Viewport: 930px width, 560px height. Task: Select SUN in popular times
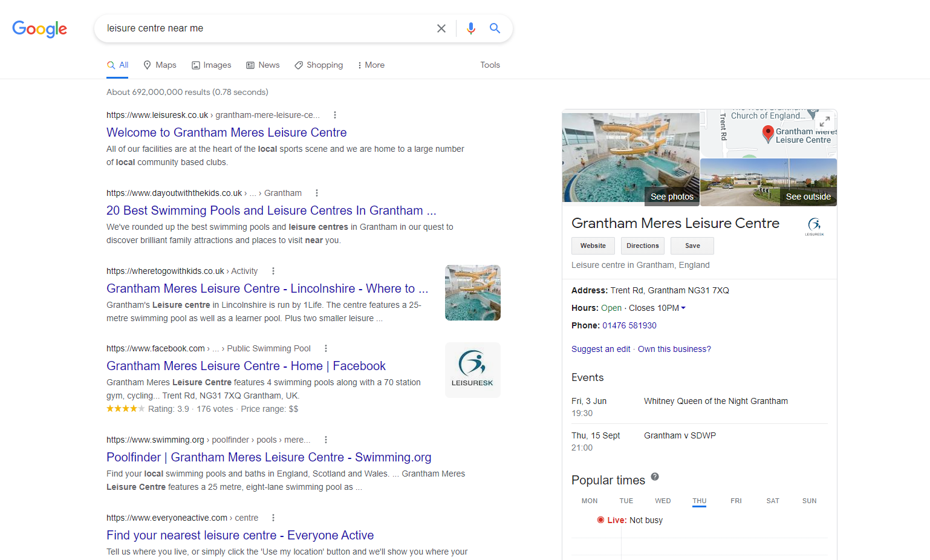coord(810,501)
